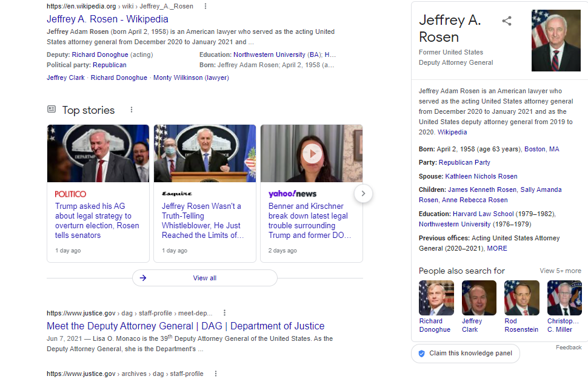588x379 pixels.
Task: Open the Top stories options menu
Action: (132, 110)
